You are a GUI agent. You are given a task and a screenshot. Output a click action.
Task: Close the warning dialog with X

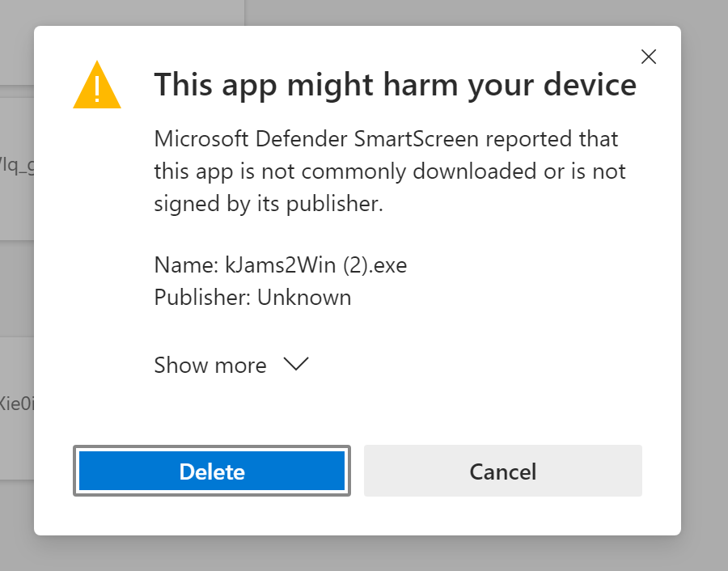tap(648, 57)
